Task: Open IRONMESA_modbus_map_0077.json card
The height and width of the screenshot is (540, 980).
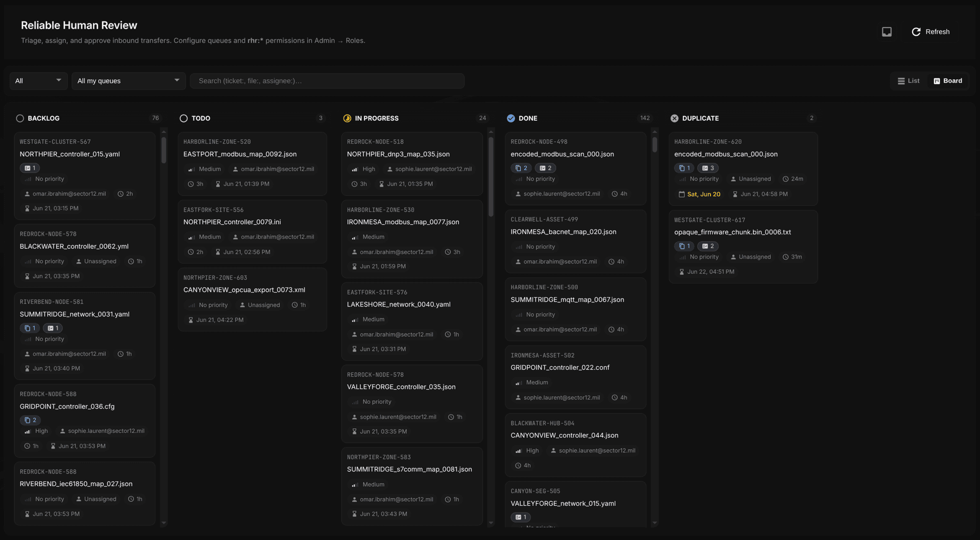Action: click(412, 239)
